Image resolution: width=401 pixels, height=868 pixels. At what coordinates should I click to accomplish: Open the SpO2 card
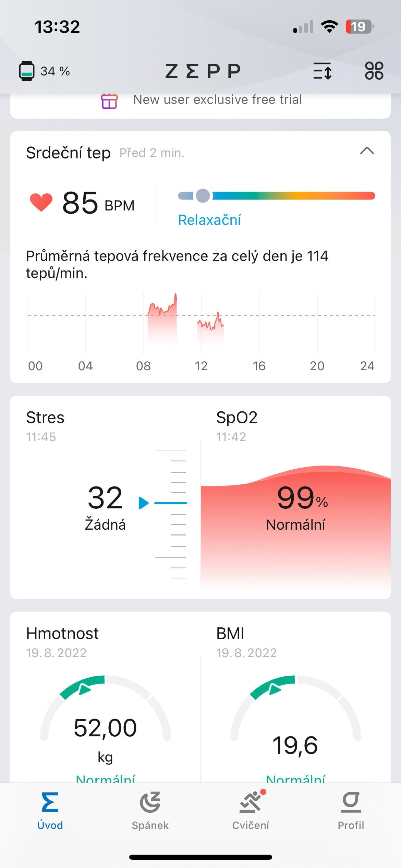[x=295, y=497]
